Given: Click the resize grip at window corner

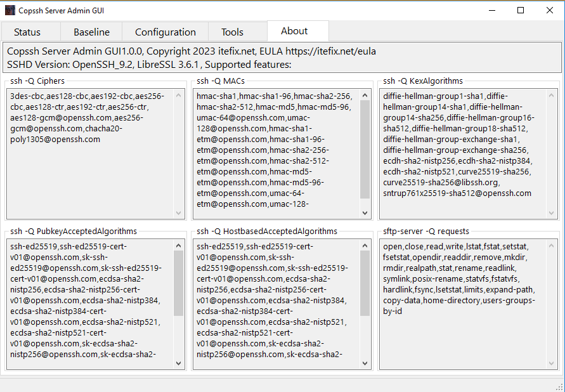Looking at the screenshot, I should 561,388.
